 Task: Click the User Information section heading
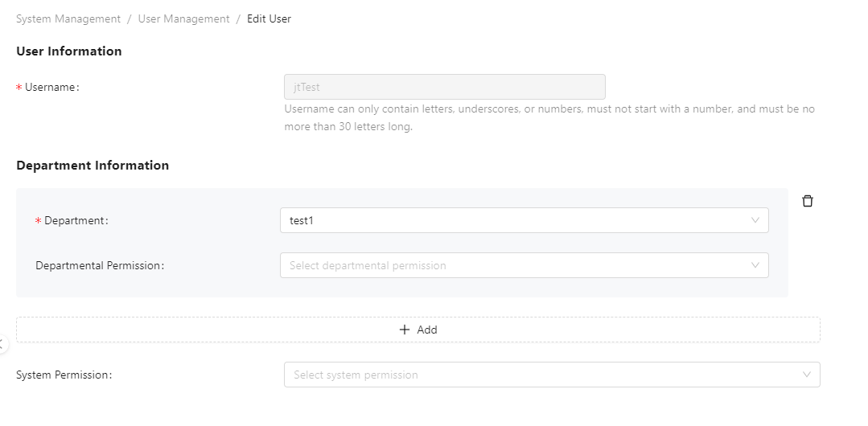(69, 51)
